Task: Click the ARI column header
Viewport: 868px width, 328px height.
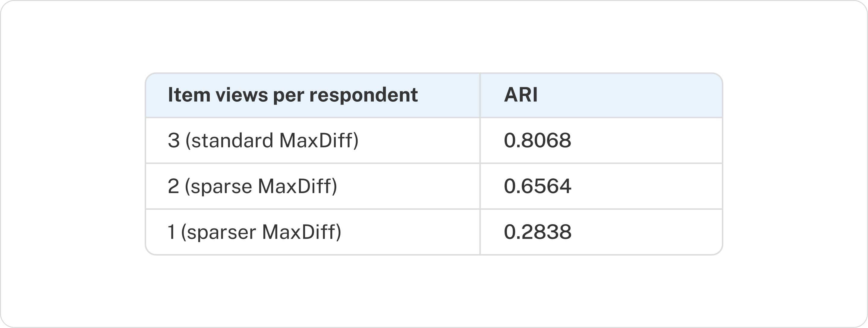Action: pyautogui.click(x=520, y=95)
